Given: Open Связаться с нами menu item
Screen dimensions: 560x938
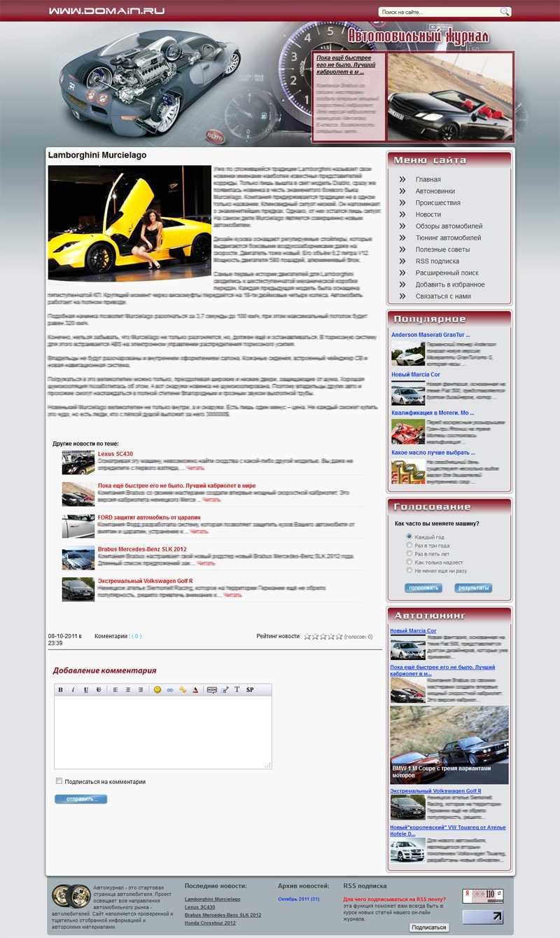Looking at the screenshot, I should [x=443, y=296].
